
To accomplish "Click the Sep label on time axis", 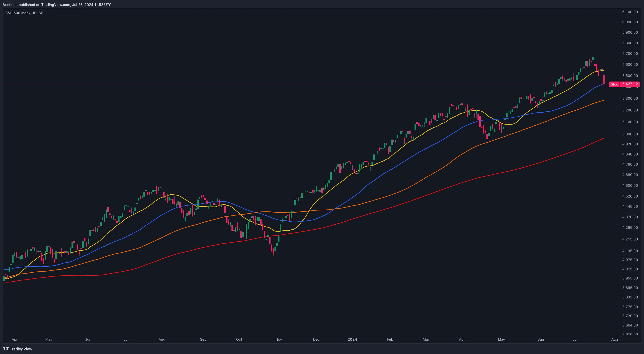I will (203, 339).
